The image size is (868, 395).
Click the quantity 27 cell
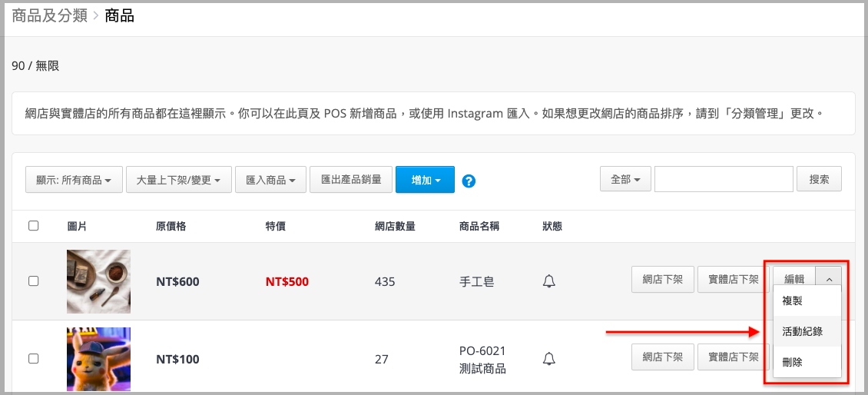[x=382, y=359]
